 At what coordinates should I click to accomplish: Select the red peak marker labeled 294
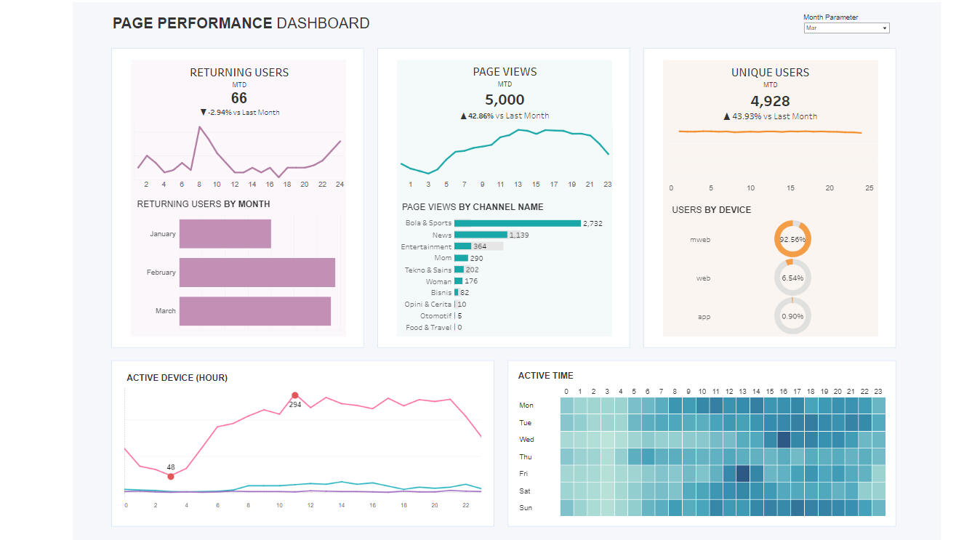point(295,395)
